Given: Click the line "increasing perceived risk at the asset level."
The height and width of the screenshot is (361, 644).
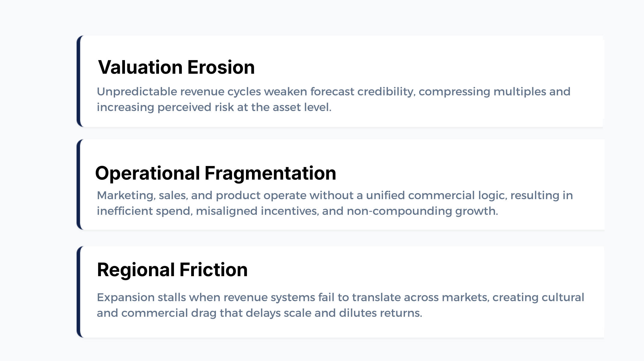Looking at the screenshot, I should point(214,107).
